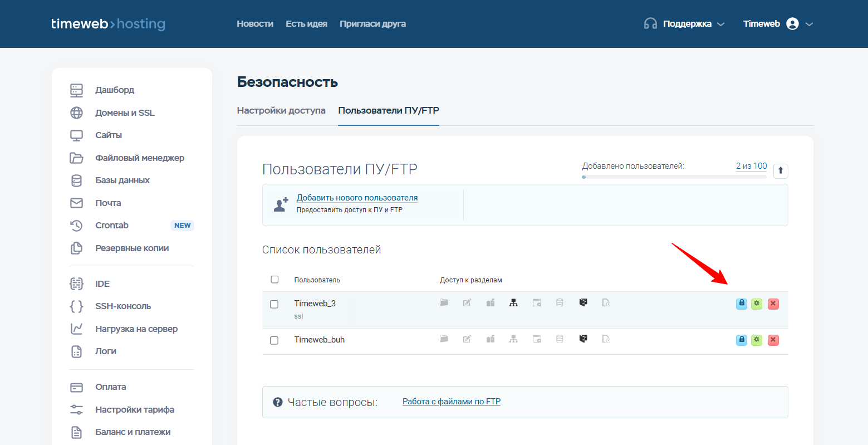868x445 pixels.
Task: Open green gear settings for Timeweb_3
Action: click(757, 304)
